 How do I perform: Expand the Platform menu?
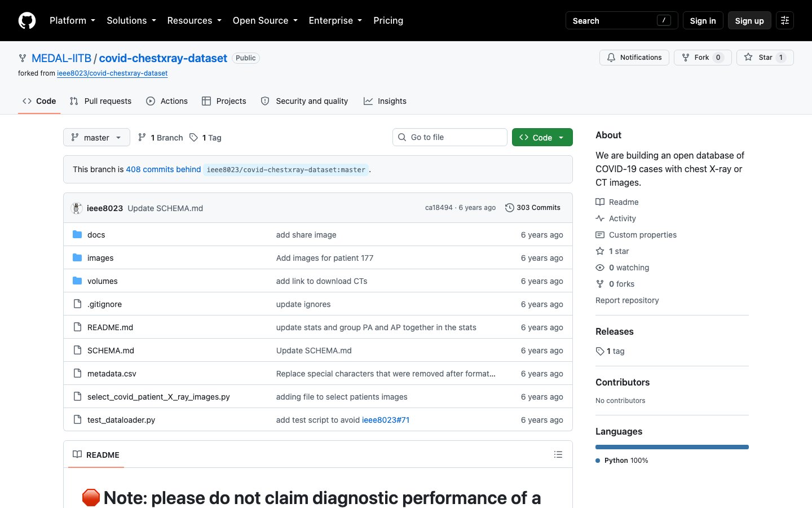72,20
